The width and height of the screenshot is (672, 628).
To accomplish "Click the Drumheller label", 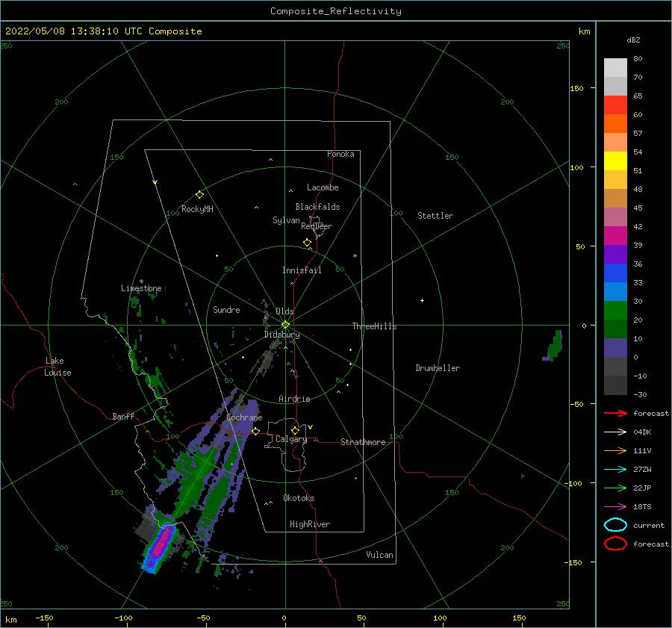I will [438, 368].
